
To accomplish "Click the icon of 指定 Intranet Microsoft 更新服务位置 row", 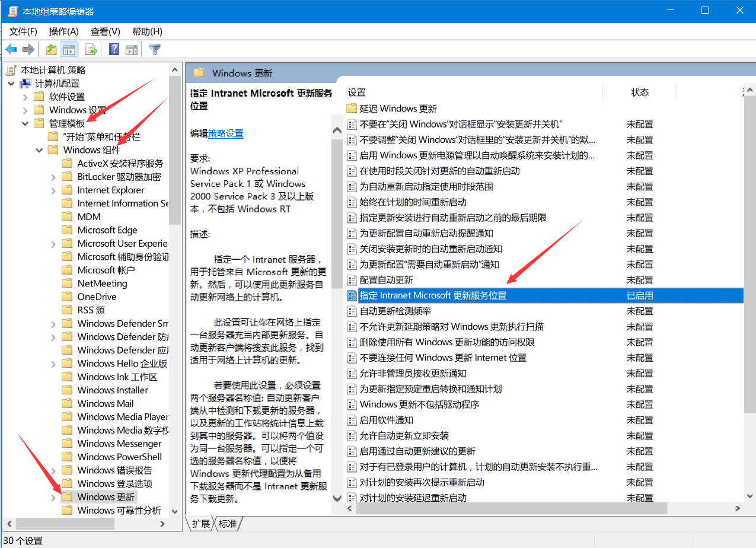I will tap(352, 295).
